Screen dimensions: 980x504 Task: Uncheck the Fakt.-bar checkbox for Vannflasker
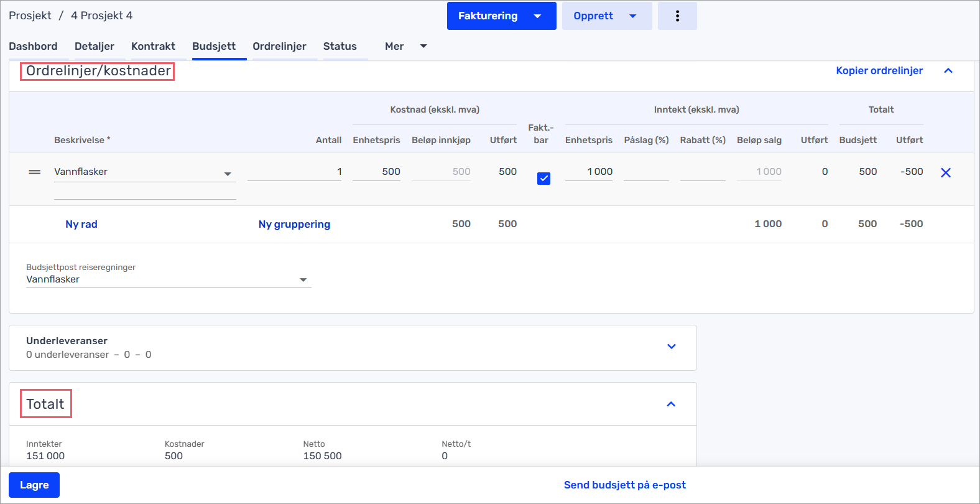coord(543,179)
